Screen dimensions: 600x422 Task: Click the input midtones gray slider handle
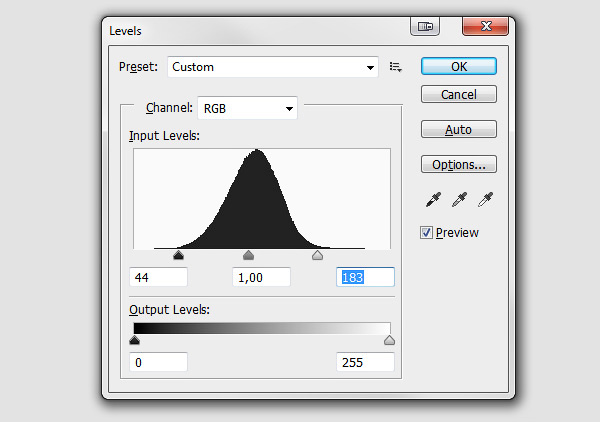(248, 255)
